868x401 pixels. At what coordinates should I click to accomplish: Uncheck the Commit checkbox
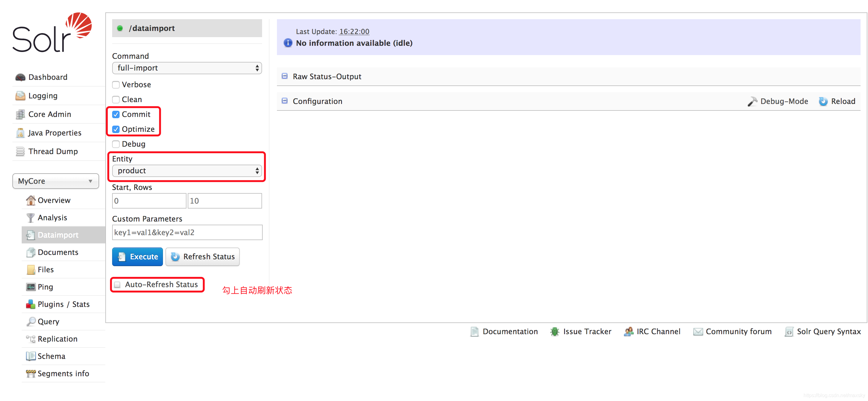[116, 114]
